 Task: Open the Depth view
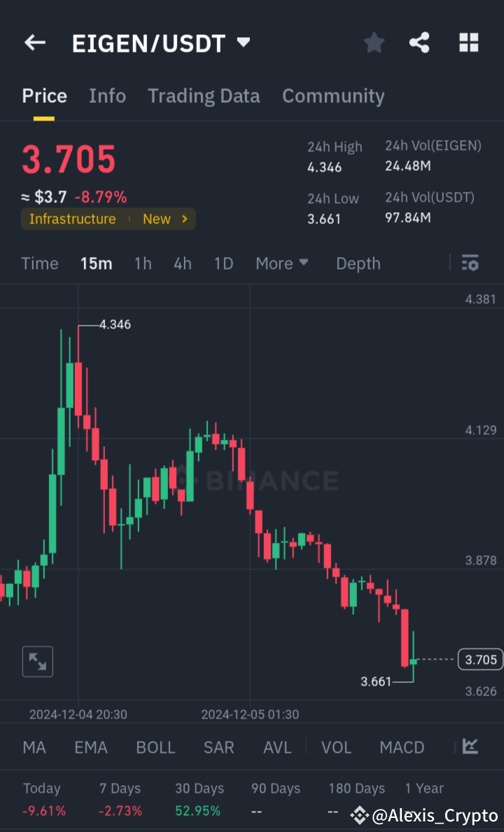click(x=358, y=263)
